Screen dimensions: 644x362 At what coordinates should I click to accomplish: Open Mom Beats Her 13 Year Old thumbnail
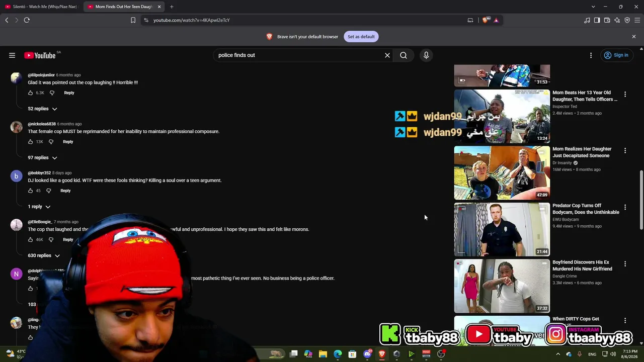[502, 117]
